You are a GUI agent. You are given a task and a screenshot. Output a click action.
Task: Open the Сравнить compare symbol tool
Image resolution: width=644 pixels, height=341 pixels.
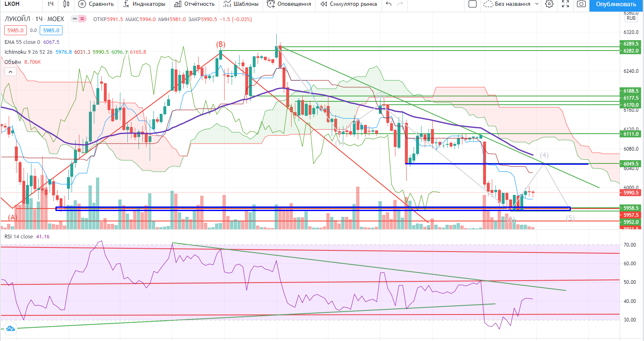pos(96,4)
